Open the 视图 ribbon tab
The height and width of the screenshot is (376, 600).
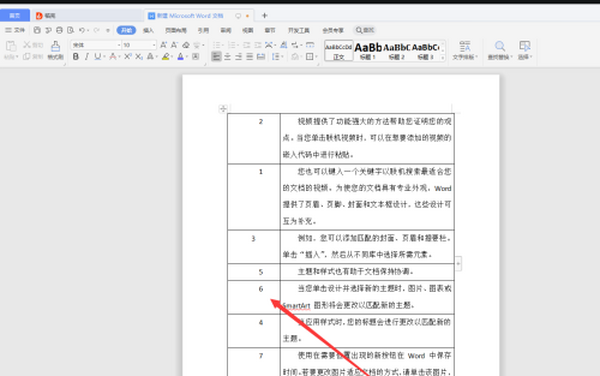248,30
